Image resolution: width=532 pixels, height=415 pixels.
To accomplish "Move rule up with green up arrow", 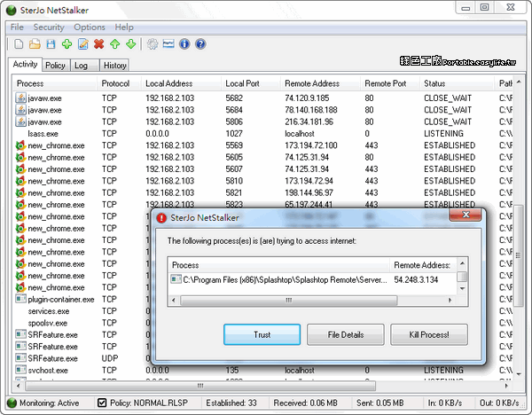I will 115,44.
